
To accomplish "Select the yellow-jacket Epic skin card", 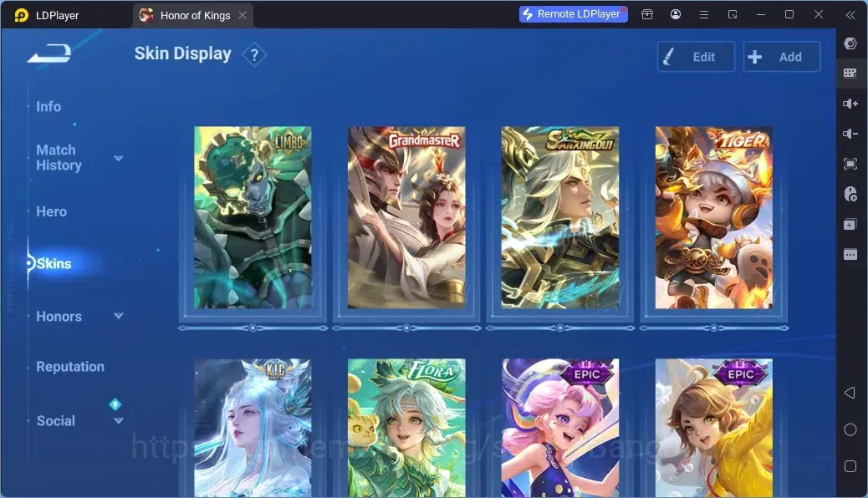I will click(714, 428).
